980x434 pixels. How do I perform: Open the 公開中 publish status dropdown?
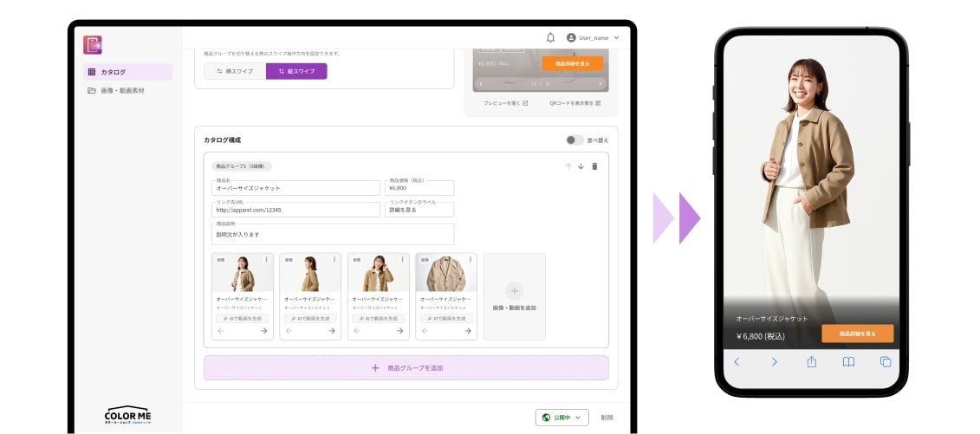[562, 418]
